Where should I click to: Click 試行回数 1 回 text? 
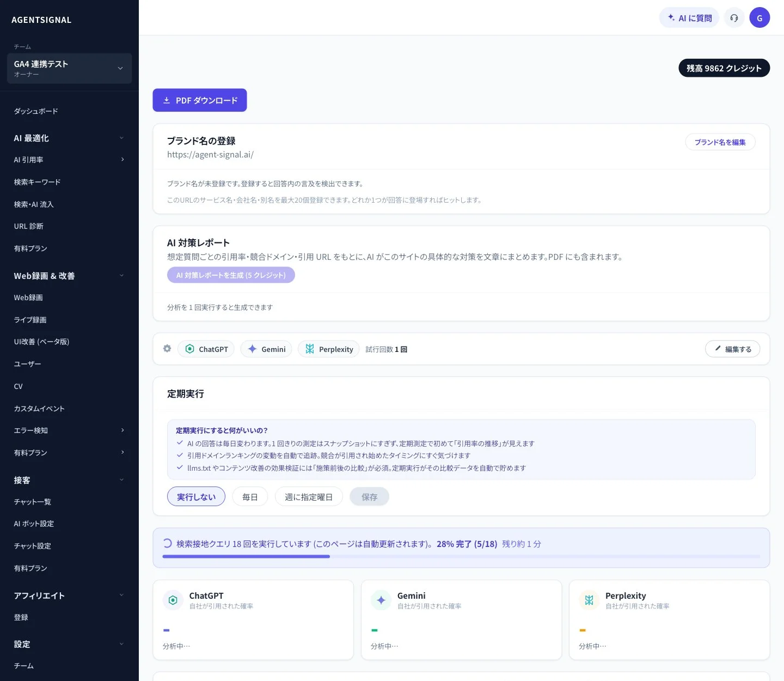tap(387, 349)
